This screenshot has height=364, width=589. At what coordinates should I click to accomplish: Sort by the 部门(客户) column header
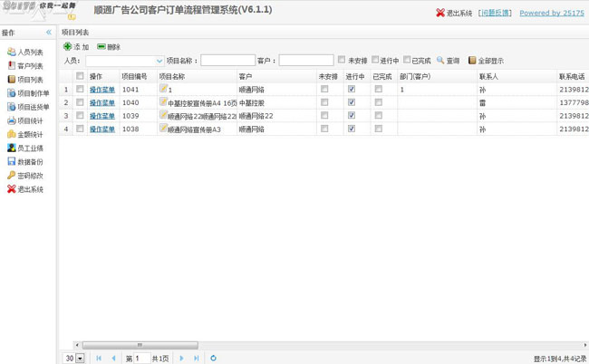(x=438, y=76)
